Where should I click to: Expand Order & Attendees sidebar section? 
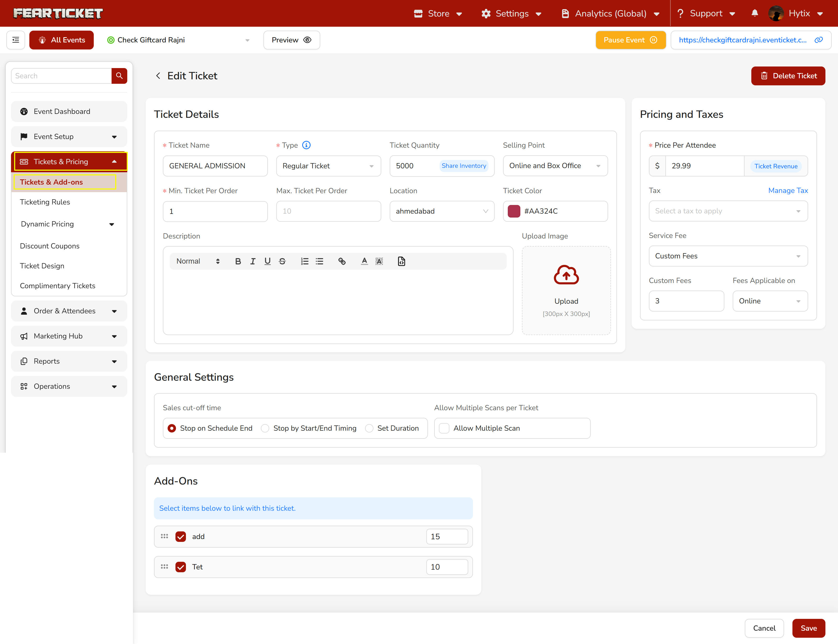[69, 311]
